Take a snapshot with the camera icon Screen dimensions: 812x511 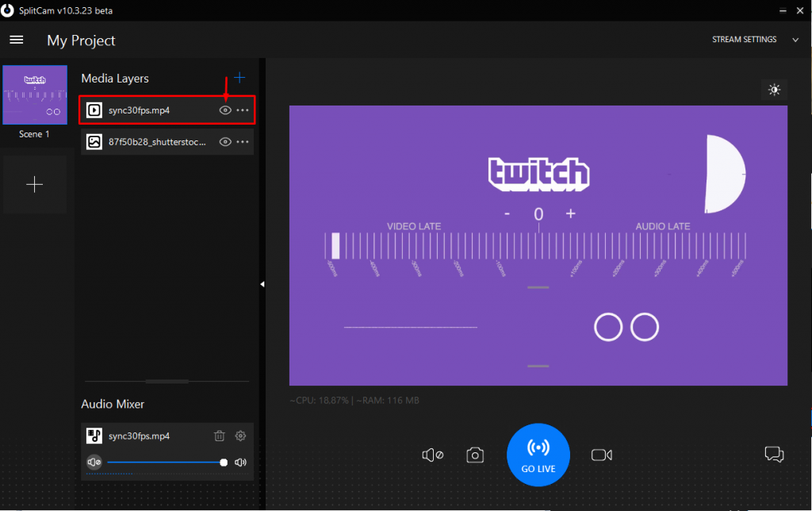pos(475,455)
